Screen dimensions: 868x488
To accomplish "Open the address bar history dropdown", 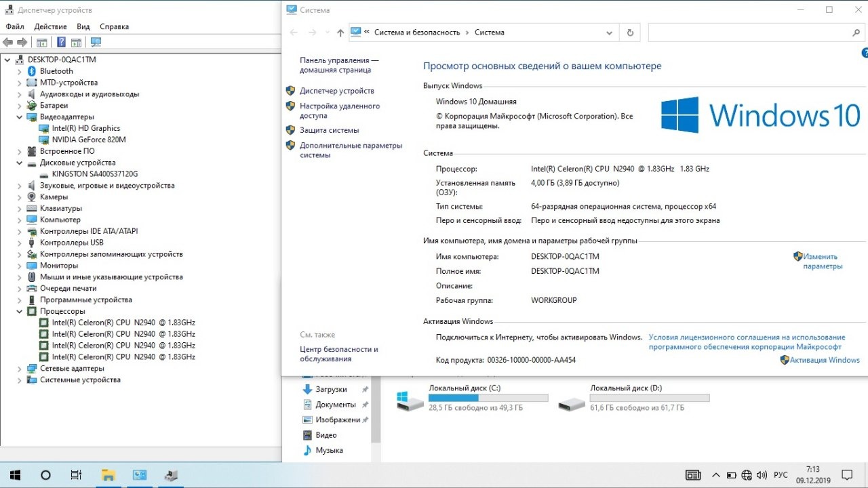I will [x=610, y=33].
